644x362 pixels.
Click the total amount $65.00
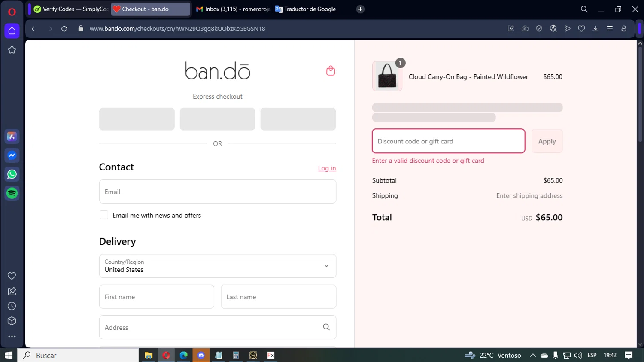549,217
